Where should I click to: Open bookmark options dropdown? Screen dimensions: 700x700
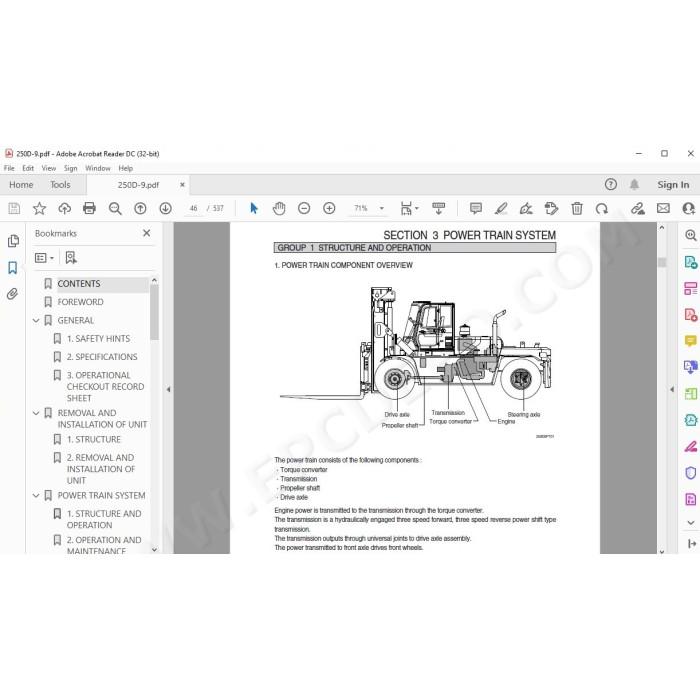[45, 258]
